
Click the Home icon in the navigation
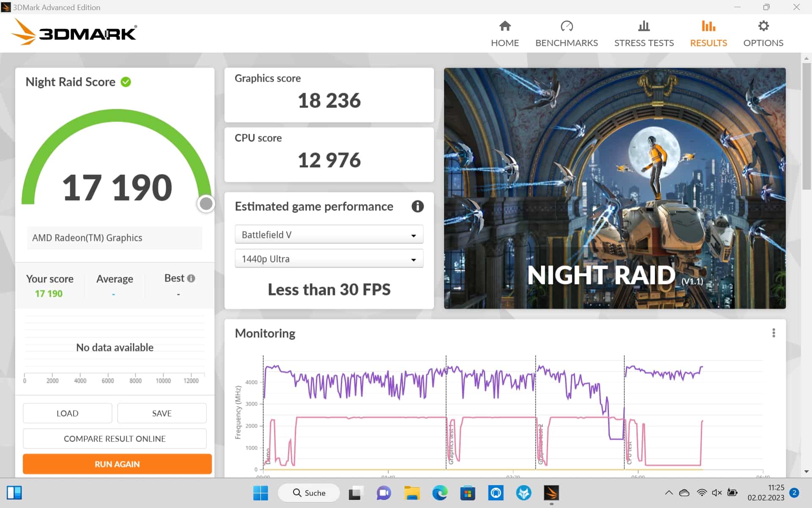(x=505, y=26)
